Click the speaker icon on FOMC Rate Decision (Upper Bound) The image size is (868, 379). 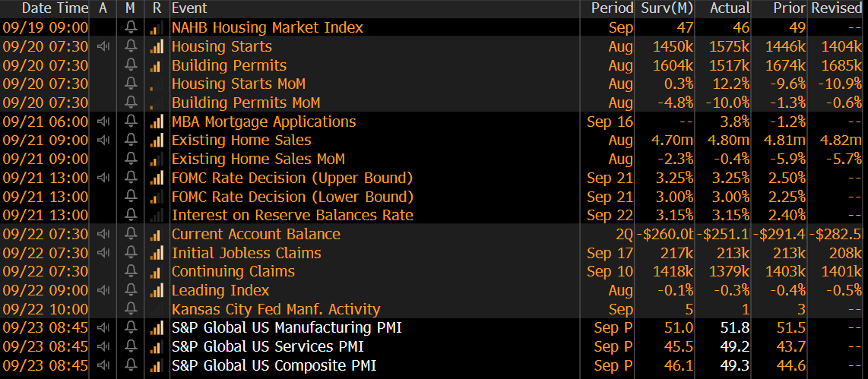pos(103,178)
